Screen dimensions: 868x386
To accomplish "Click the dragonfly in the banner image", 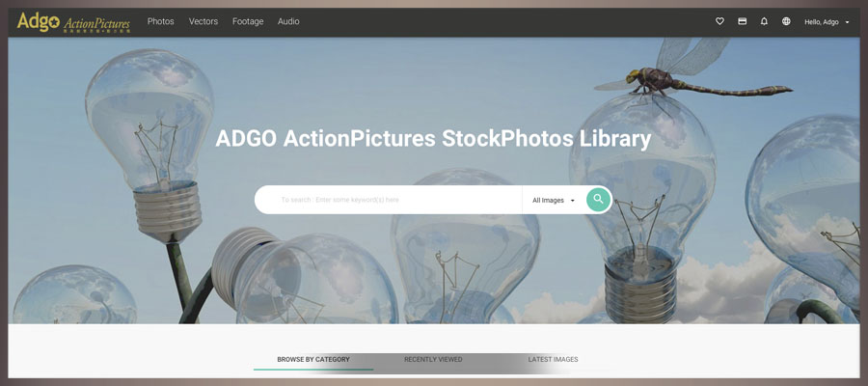I will coord(692,70).
